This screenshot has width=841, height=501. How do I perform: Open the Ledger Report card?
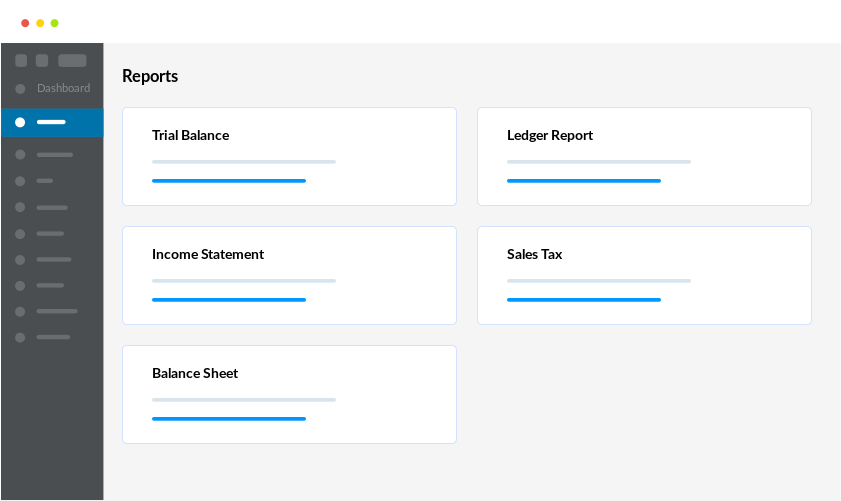(x=644, y=157)
